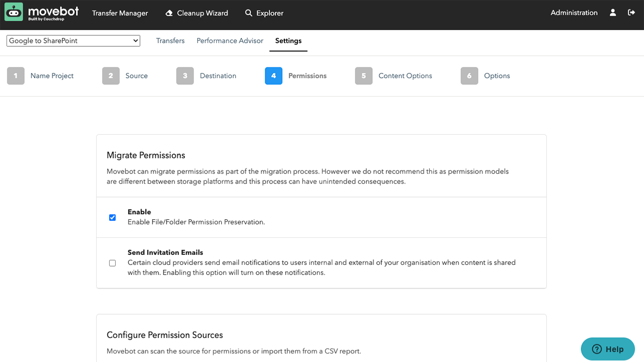Switch to the Transfers tab
This screenshot has width=644, height=362.
coord(170,41)
